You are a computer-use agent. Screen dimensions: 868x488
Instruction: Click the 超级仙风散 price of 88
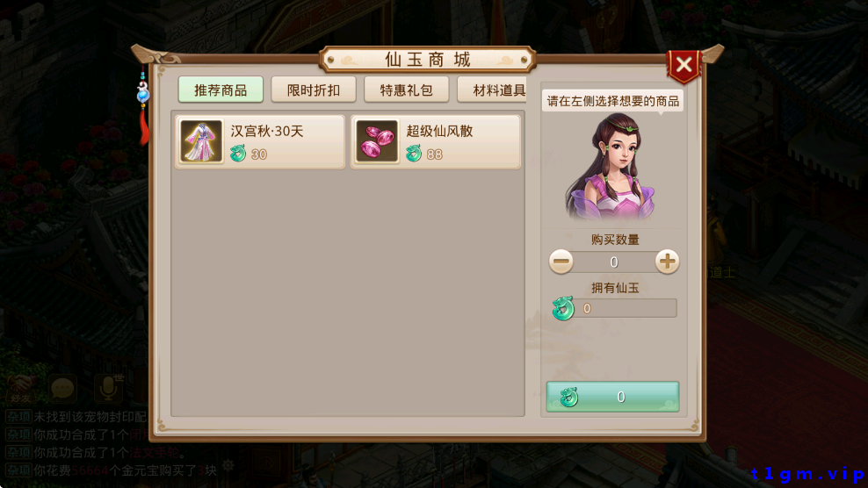pyautogui.click(x=435, y=154)
